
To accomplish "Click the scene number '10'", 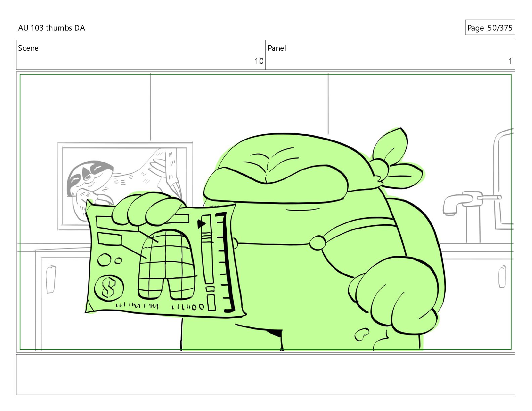I will point(259,61).
